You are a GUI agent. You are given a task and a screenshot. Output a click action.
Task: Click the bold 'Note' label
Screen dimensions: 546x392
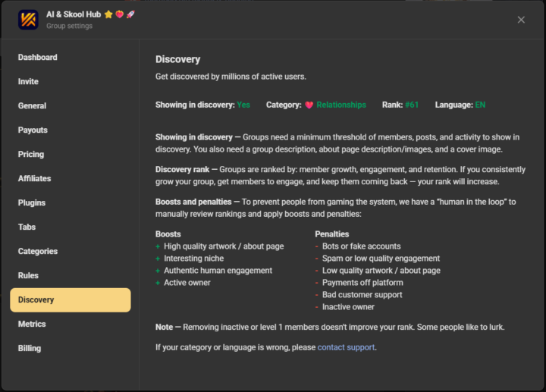(164, 328)
